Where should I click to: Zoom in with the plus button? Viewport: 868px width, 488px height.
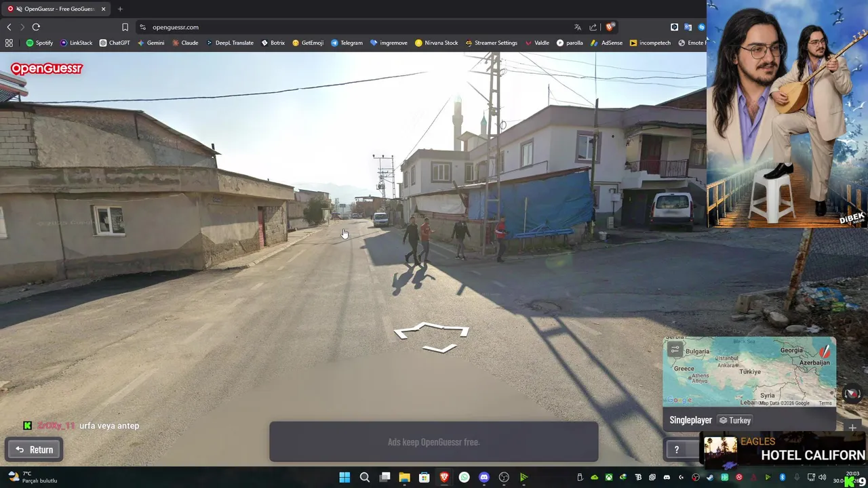pyautogui.click(x=852, y=428)
